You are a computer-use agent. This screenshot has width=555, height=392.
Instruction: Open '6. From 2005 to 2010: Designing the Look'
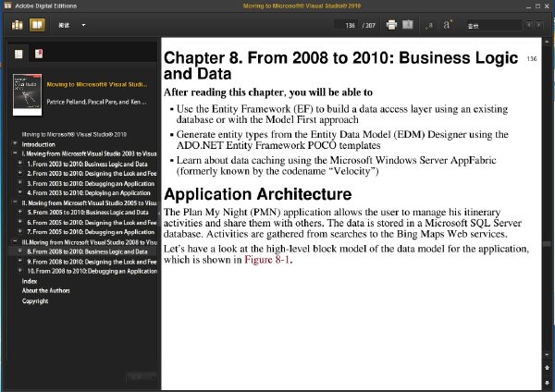click(92, 222)
